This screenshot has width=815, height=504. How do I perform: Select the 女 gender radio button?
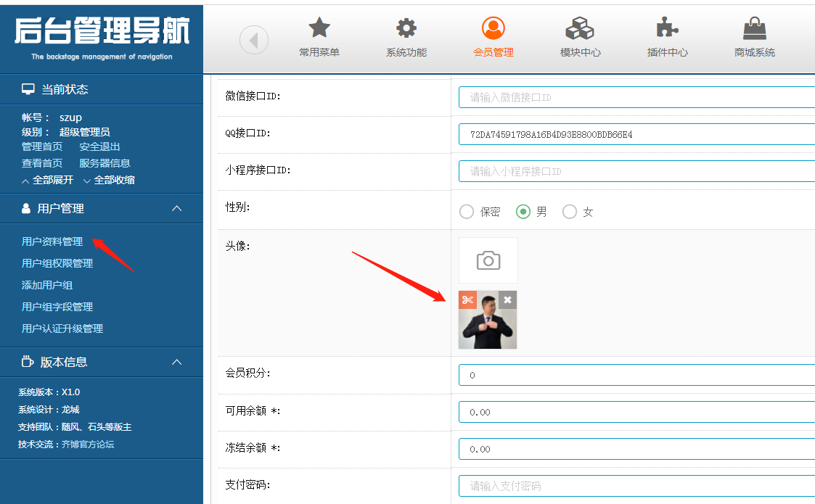pos(570,212)
